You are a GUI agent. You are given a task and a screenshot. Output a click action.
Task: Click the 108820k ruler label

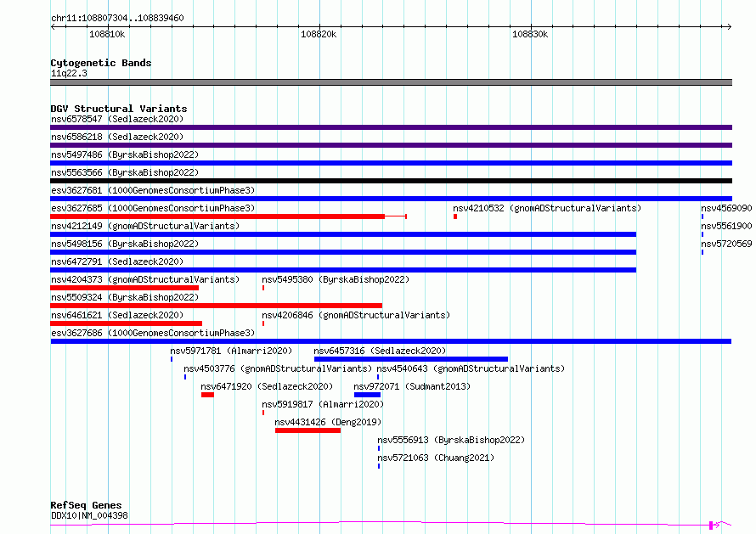(319, 34)
